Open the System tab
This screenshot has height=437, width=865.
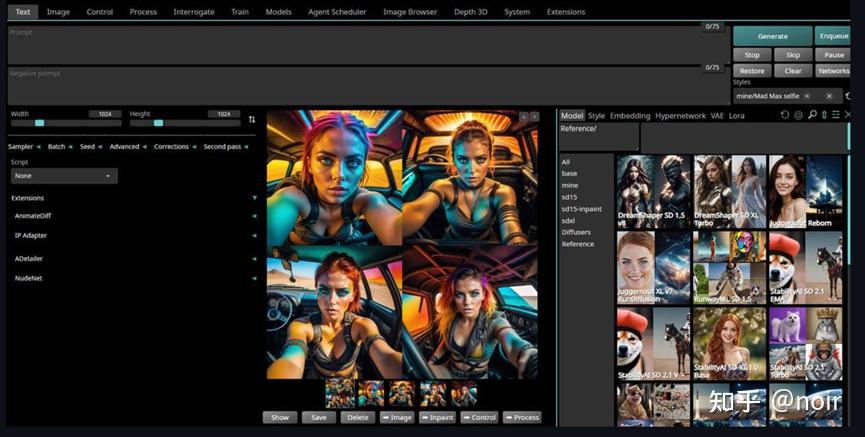pos(517,12)
